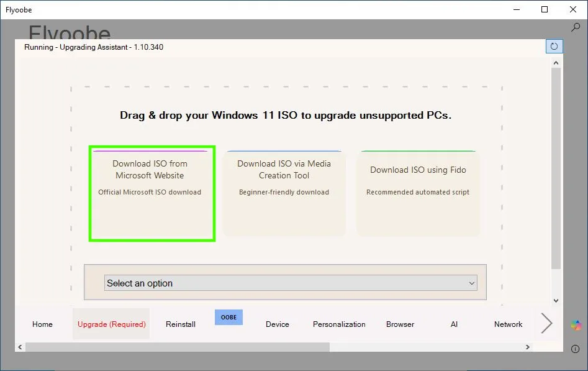
Task: Select the Reinstall tab
Action: 180,324
